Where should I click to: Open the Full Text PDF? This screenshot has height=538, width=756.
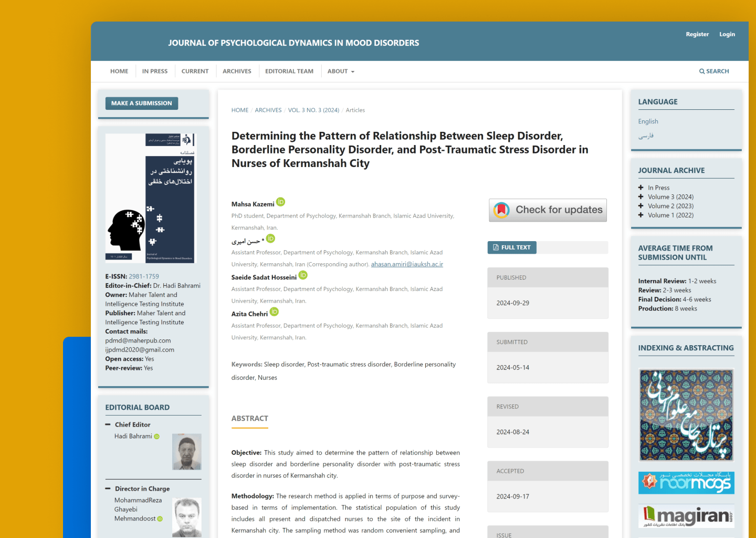point(512,247)
